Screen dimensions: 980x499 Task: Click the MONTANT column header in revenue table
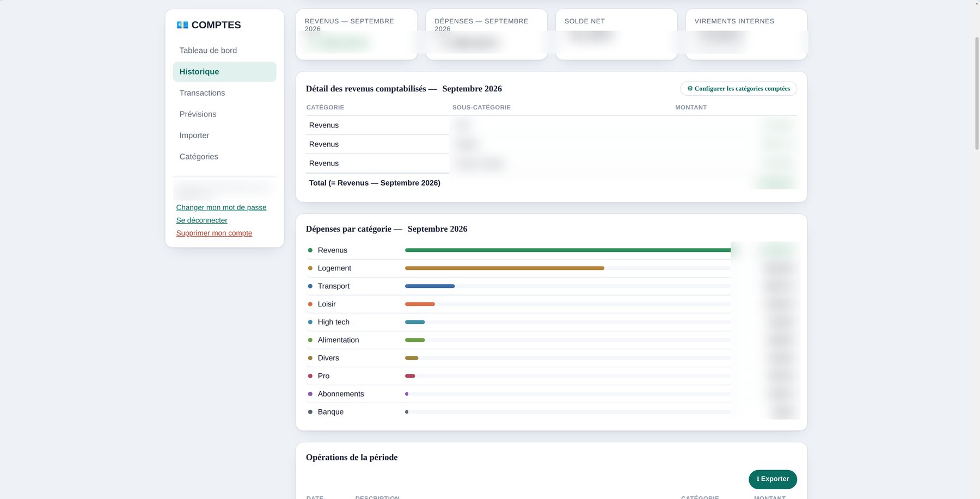coord(691,108)
